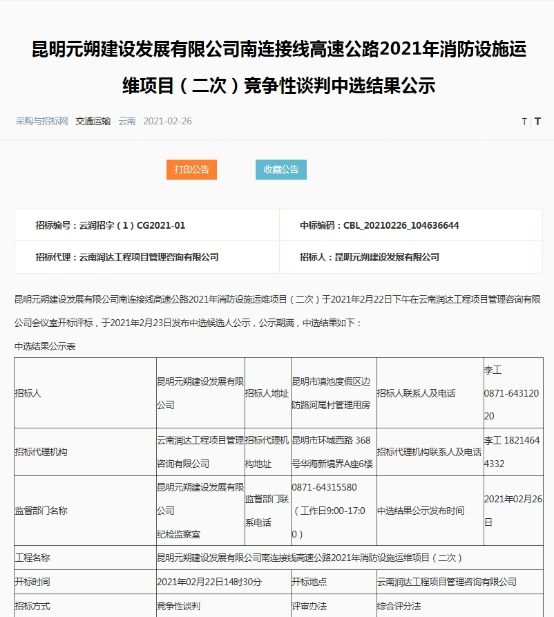Image resolution: width=554 pixels, height=617 pixels.
Task: Click the page title heading starting with 昆明元朔建设发展有限公司
Action: (279, 67)
